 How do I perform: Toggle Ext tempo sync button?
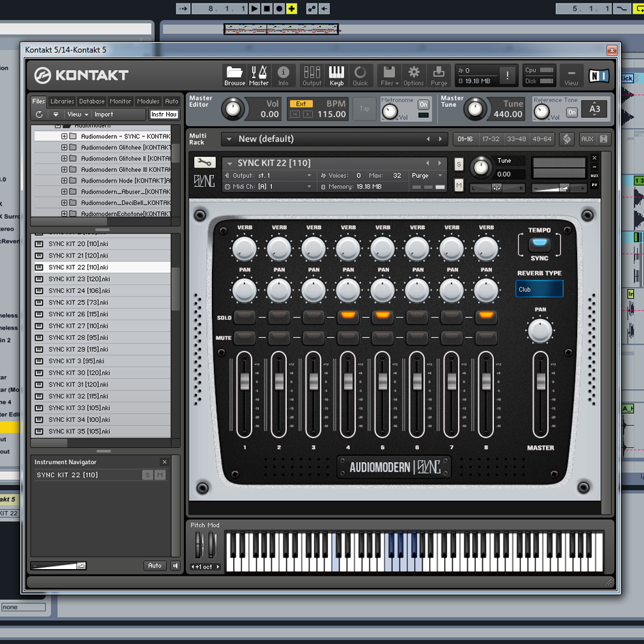tap(301, 104)
